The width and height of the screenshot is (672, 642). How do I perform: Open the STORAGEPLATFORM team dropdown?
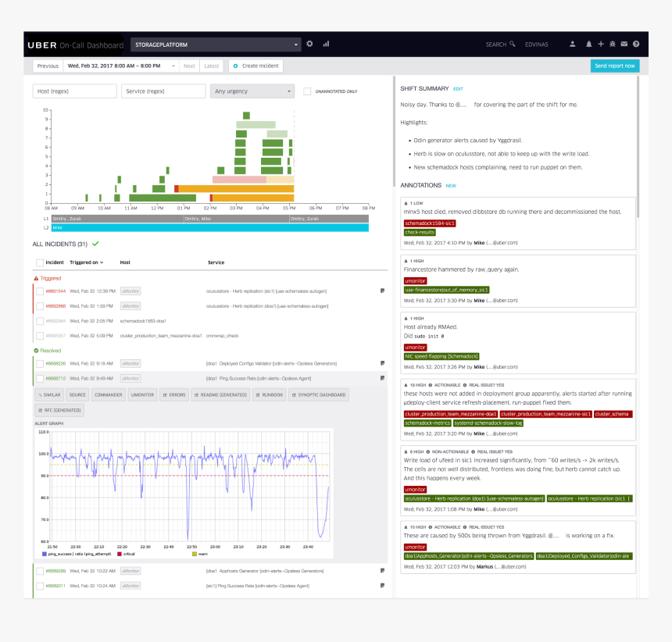click(216, 45)
